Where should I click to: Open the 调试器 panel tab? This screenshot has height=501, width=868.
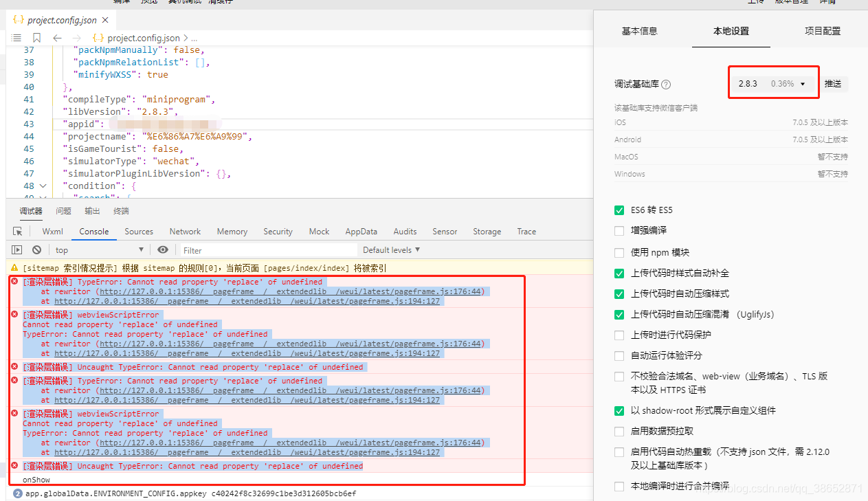click(31, 211)
